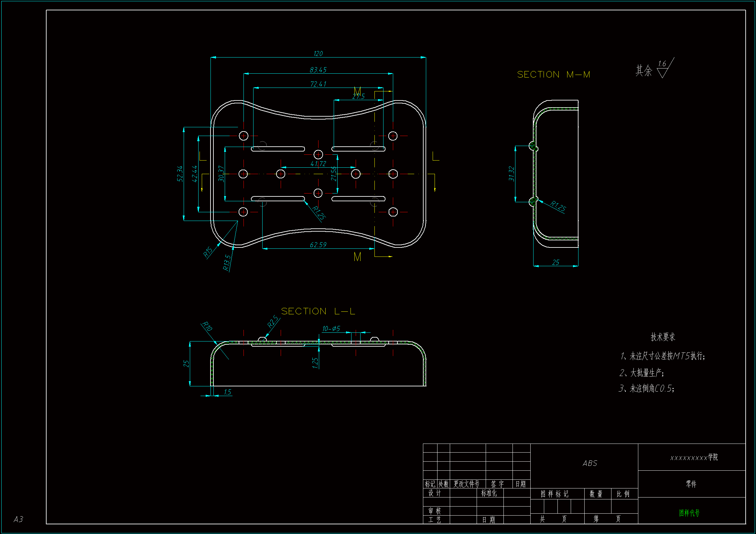756x534 pixels.
Task: Select the 技术要求 heading text
Action: tap(663, 337)
